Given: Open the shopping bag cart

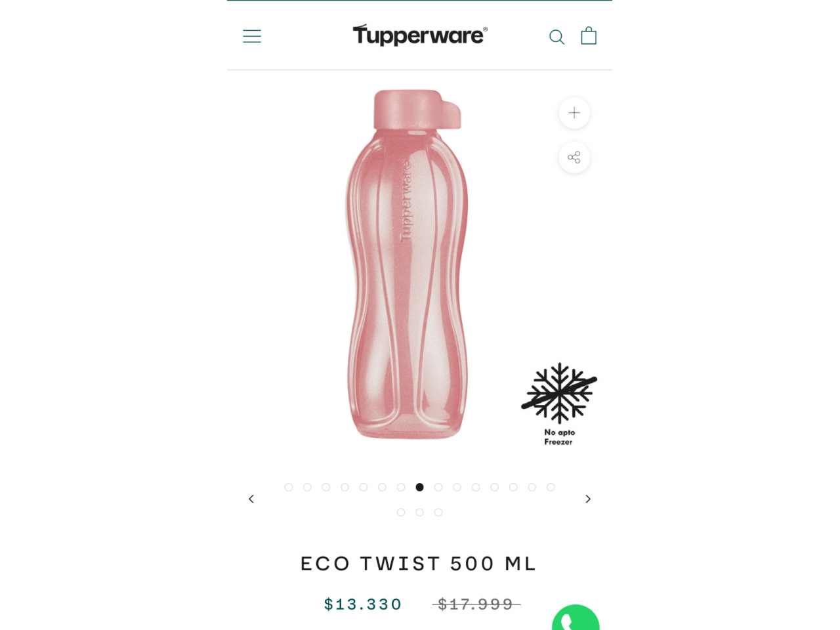Looking at the screenshot, I should [589, 35].
